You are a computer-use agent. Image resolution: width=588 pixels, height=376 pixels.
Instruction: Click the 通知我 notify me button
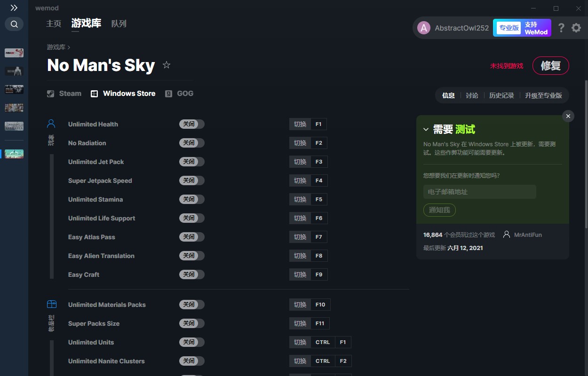point(439,210)
